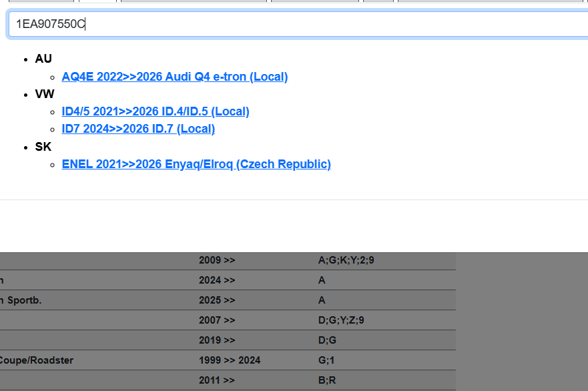Screen dimensions: 588x391
Task: Select the 2025 >> year cell
Action: pyautogui.click(x=217, y=300)
